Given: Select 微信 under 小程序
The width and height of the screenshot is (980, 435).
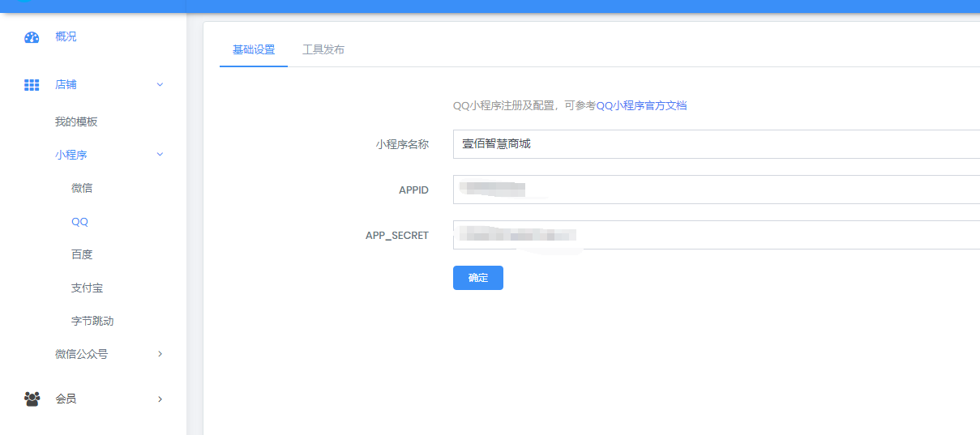Looking at the screenshot, I should point(82,188).
